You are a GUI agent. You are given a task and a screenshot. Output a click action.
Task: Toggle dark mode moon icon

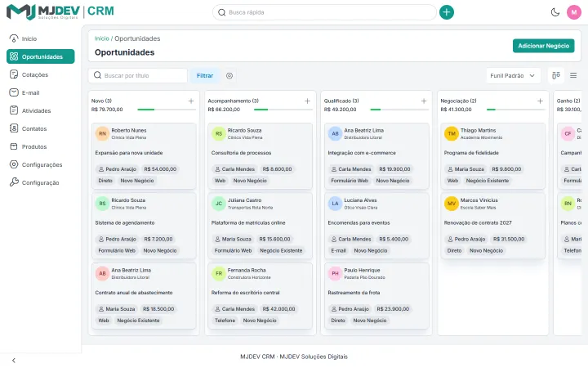(555, 12)
